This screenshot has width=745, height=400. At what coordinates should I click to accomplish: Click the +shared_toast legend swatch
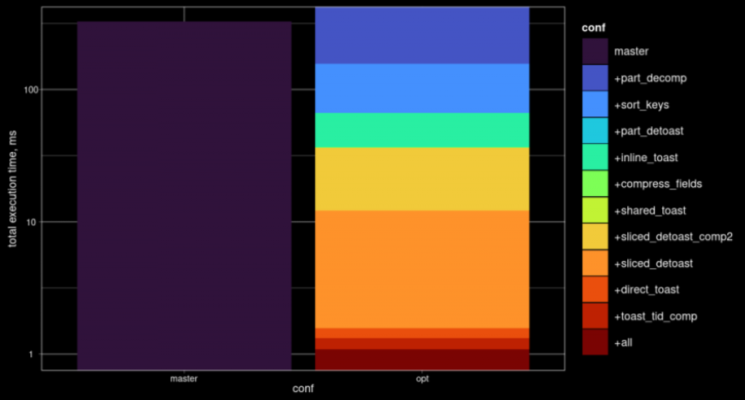click(596, 210)
